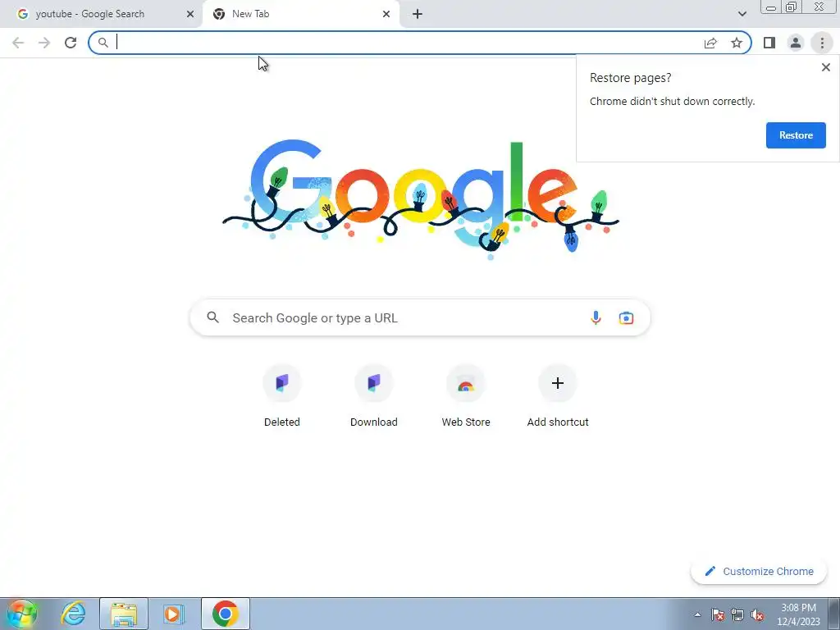Open a new tab with the plus button
The width and height of the screenshot is (840, 630).
pos(418,14)
